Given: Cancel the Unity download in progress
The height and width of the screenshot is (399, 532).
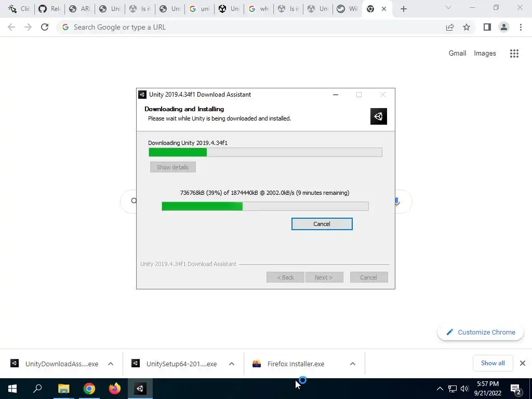Looking at the screenshot, I should coord(322,224).
